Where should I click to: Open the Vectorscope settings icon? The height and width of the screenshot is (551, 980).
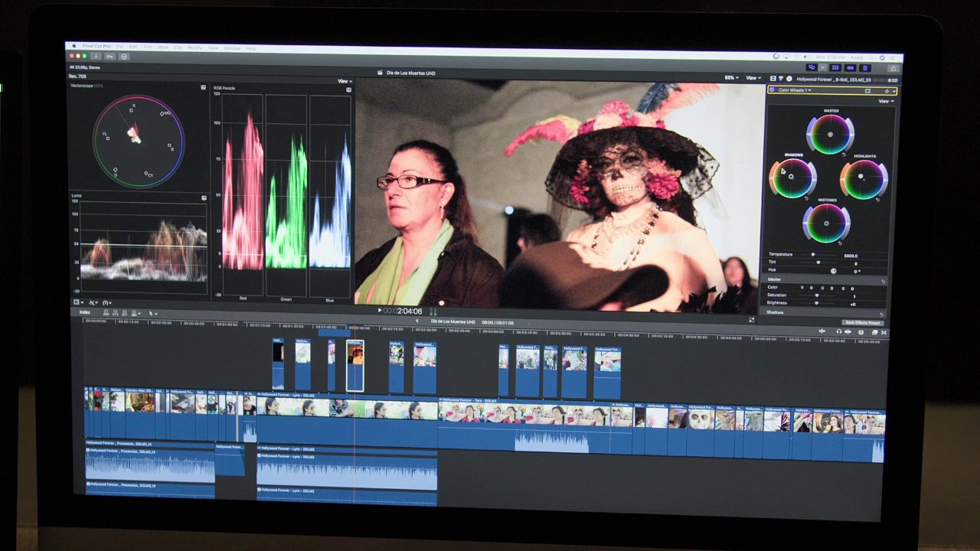pos(204,86)
